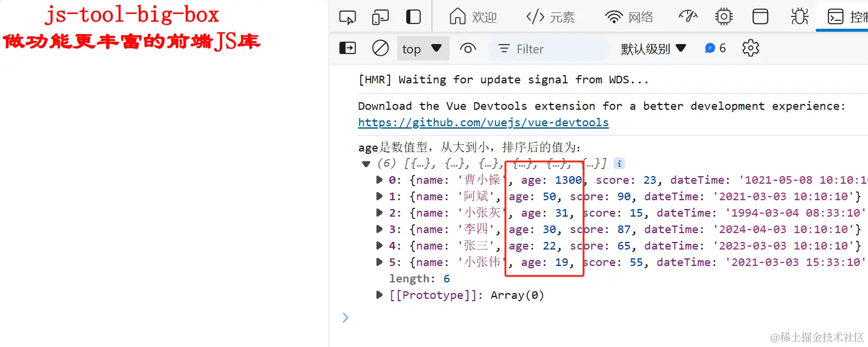The image size is (868, 347).
Task: Open the 欢迎 welcome tab
Action: point(473,17)
